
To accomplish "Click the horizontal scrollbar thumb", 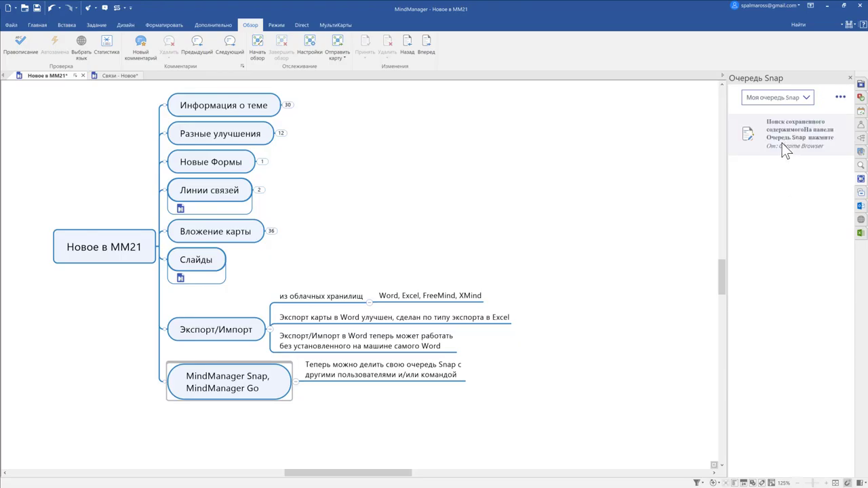I will click(x=348, y=472).
